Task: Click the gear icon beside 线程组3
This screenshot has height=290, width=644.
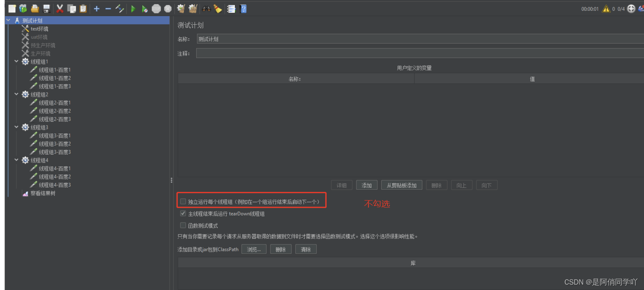Action: (x=25, y=127)
